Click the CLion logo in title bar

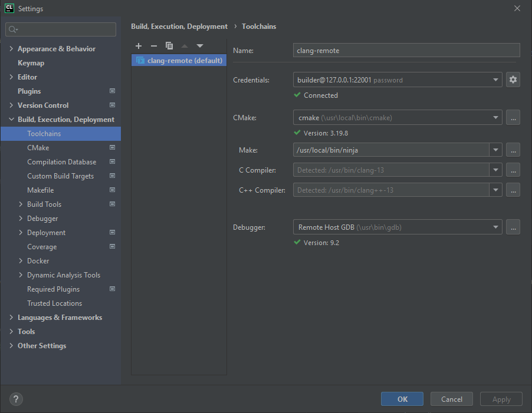click(x=9, y=8)
